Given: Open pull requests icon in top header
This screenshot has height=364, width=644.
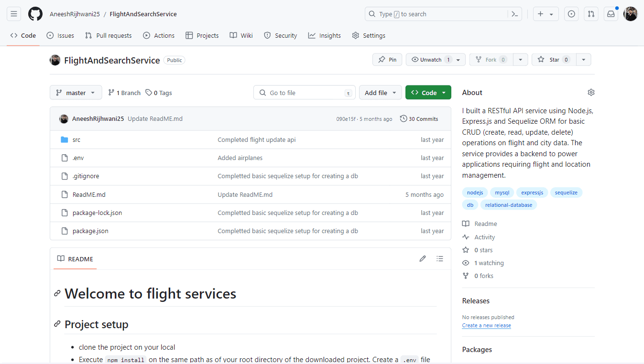Looking at the screenshot, I should 591,14.
